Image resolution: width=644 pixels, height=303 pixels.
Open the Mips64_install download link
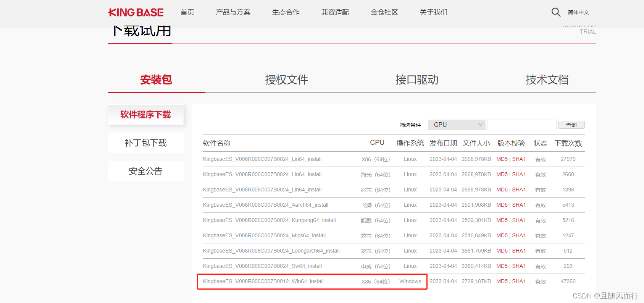264,235
